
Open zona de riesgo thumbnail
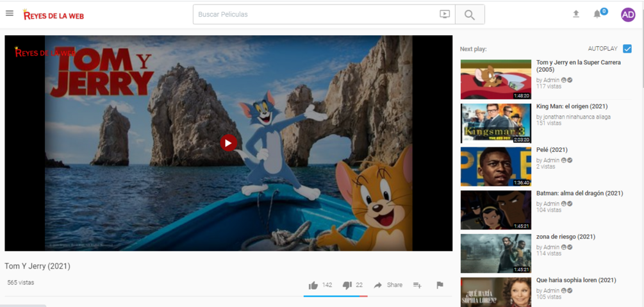pyautogui.click(x=496, y=254)
